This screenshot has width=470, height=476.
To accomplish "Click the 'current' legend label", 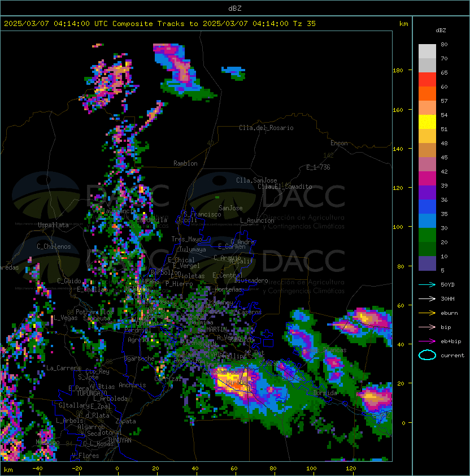I will (x=452, y=356).
